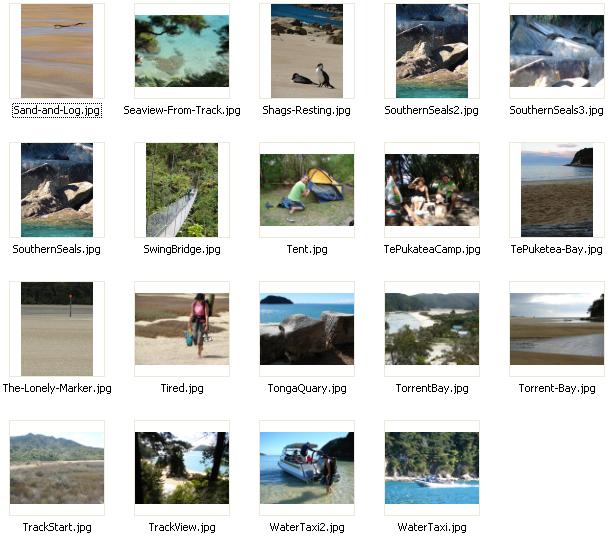
Task: Click the SwingBridge.jpg thumbnail
Action: pyautogui.click(x=182, y=190)
